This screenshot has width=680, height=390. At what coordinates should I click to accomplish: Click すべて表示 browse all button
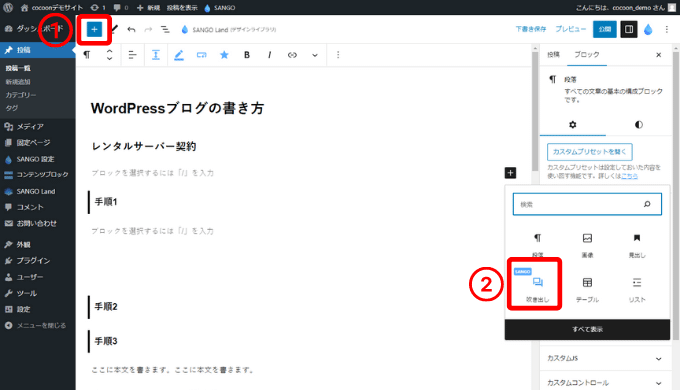[587, 329]
